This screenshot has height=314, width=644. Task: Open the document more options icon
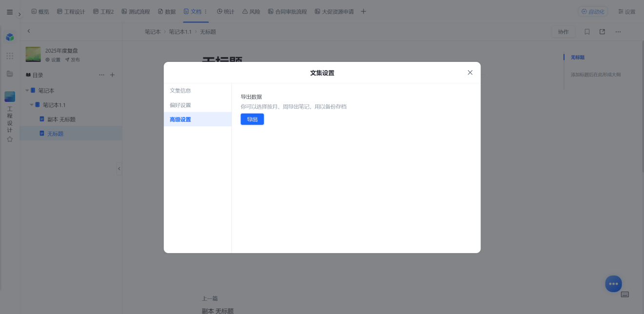[618, 32]
